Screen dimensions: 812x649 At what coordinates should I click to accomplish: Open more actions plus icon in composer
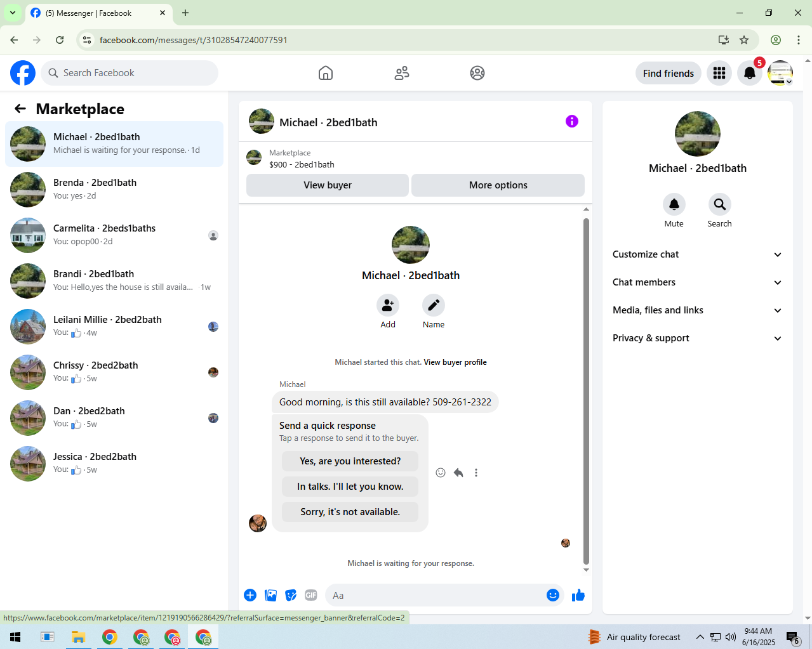point(250,595)
